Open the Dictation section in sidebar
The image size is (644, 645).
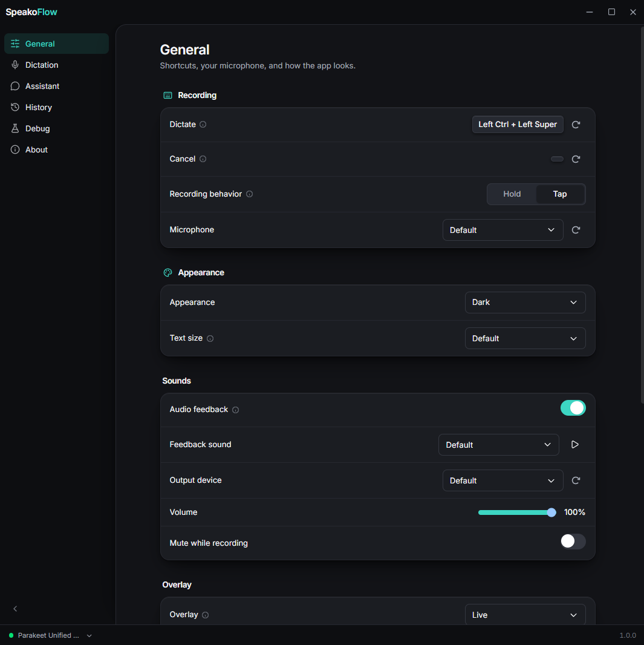pos(56,65)
